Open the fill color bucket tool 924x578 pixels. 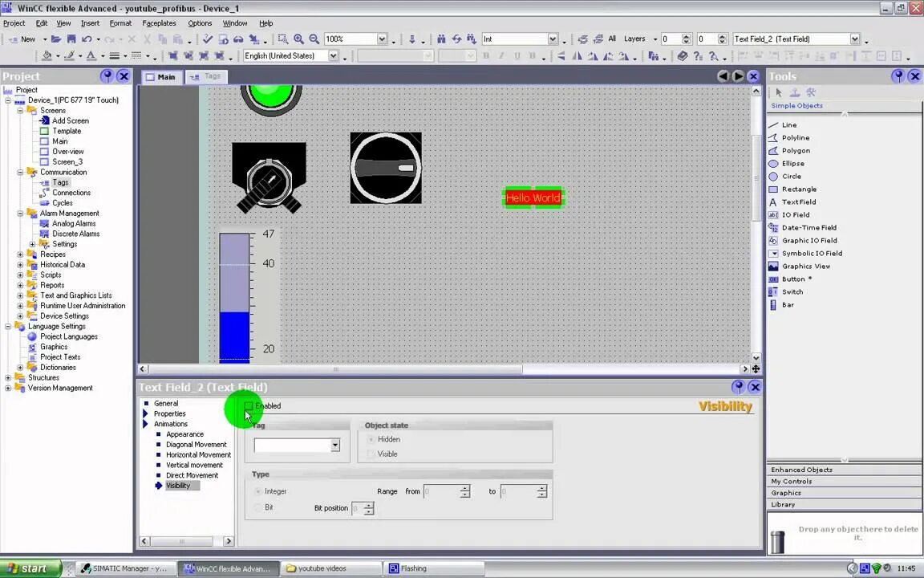point(47,55)
